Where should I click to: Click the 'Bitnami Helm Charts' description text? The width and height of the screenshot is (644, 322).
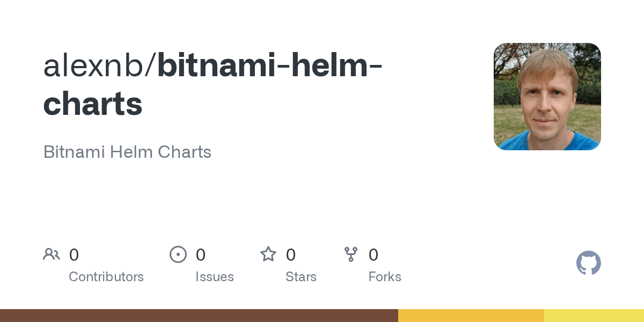click(x=127, y=152)
